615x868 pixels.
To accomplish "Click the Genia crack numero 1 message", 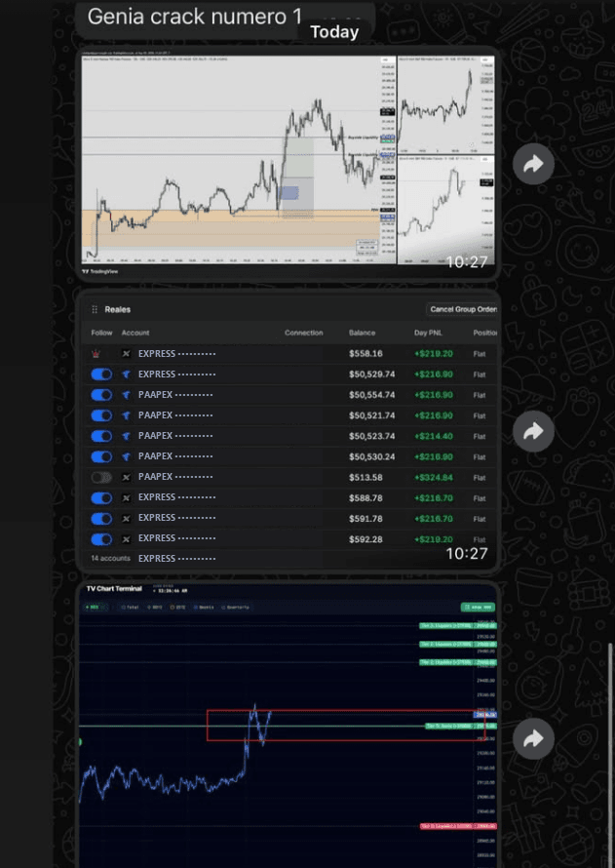I will (x=195, y=17).
